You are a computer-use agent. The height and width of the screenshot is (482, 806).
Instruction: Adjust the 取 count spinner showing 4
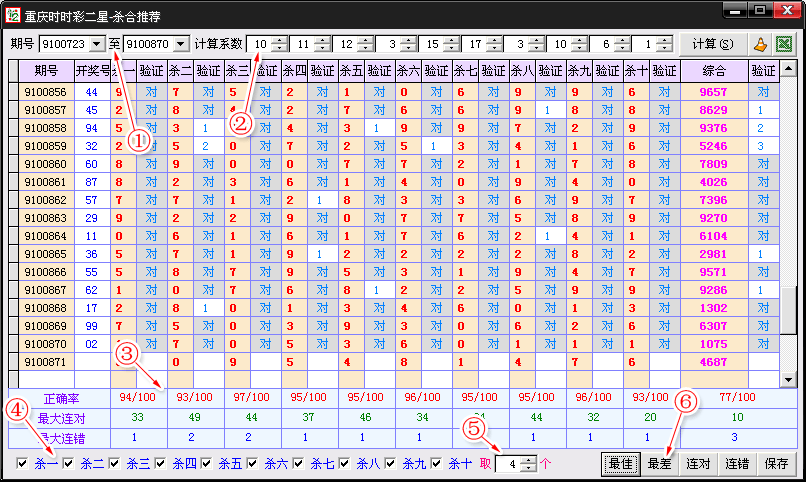(529, 464)
